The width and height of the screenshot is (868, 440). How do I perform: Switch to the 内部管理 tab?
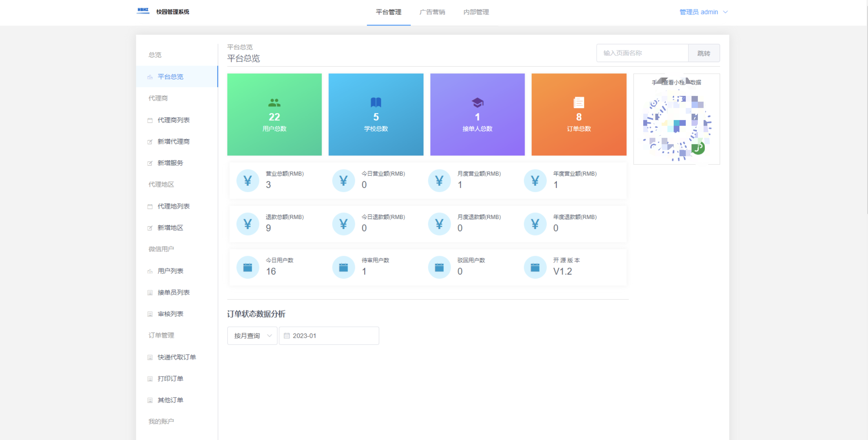(476, 12)
